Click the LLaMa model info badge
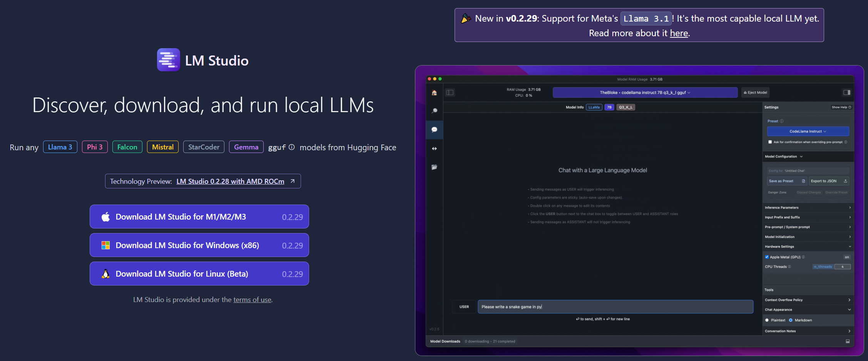This screenshot has height=361, width=868. pos(594,107)
